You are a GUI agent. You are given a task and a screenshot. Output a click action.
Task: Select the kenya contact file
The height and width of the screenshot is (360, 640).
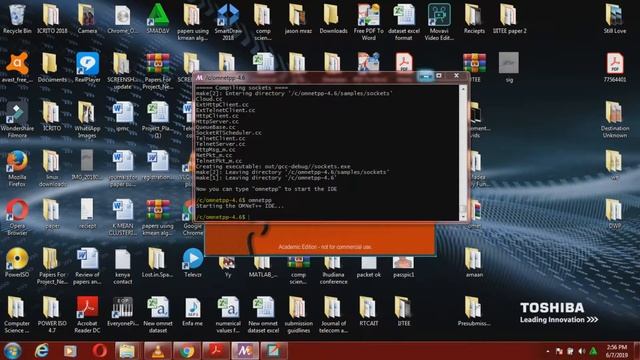coord(122,266)
